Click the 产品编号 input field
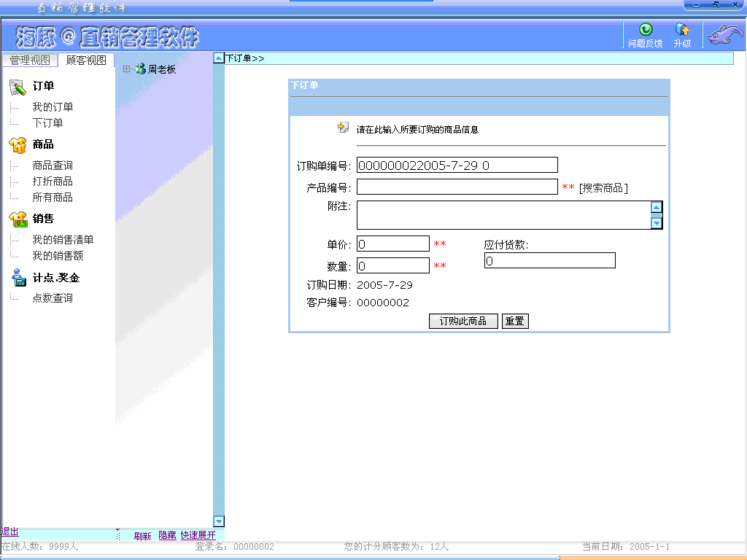 tap(457, 187)
